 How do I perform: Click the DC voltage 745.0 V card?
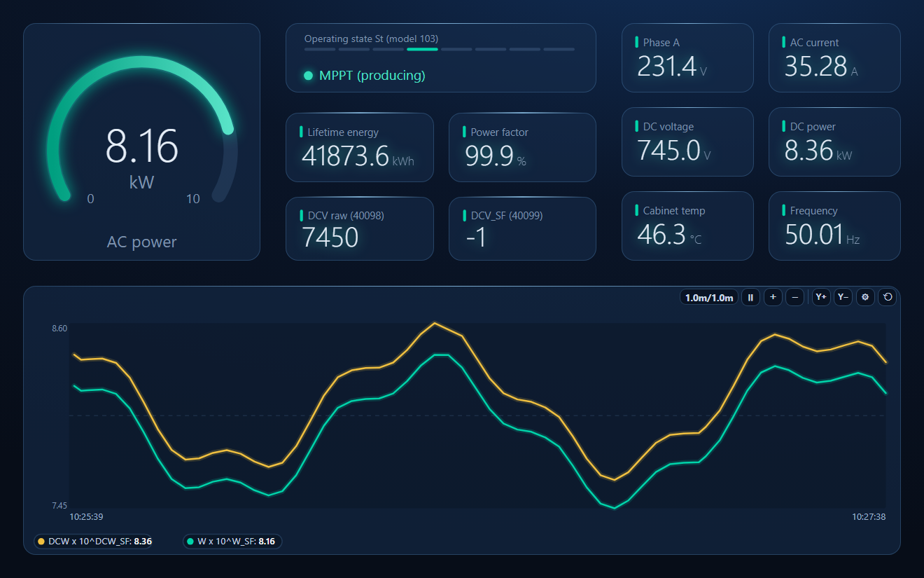click(x=687, y=142)
